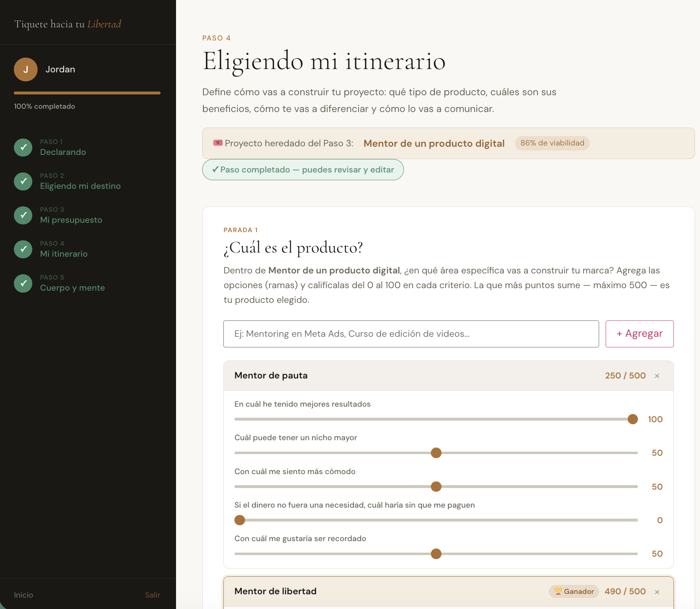Go to Inicio in the sidebar footer
This screenshot has width=700, height=609.
(24, 595)
